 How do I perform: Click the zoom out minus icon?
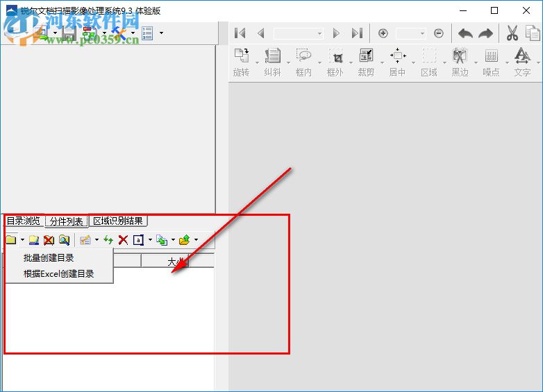pos(439,33)
